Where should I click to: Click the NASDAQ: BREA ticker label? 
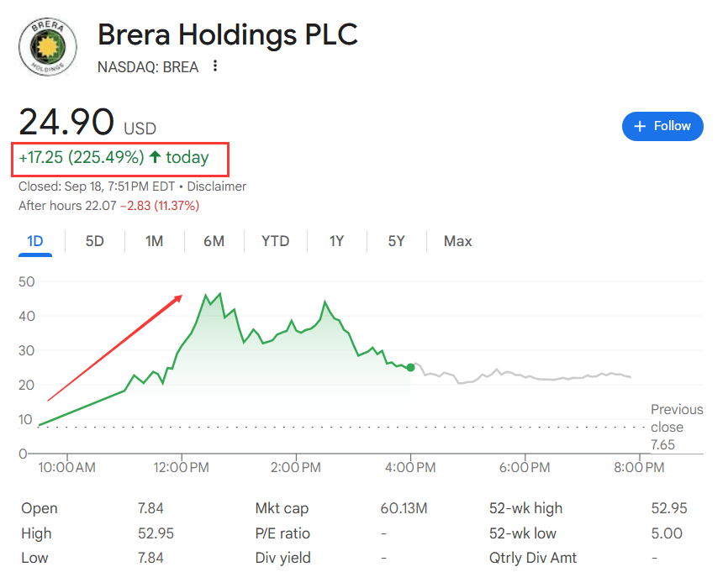click(148, 67)
